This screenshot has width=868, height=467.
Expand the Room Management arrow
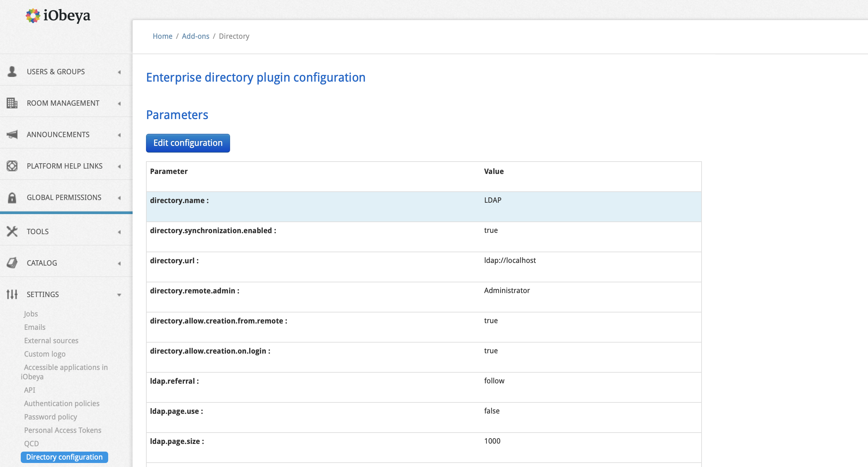click(119, 104)
